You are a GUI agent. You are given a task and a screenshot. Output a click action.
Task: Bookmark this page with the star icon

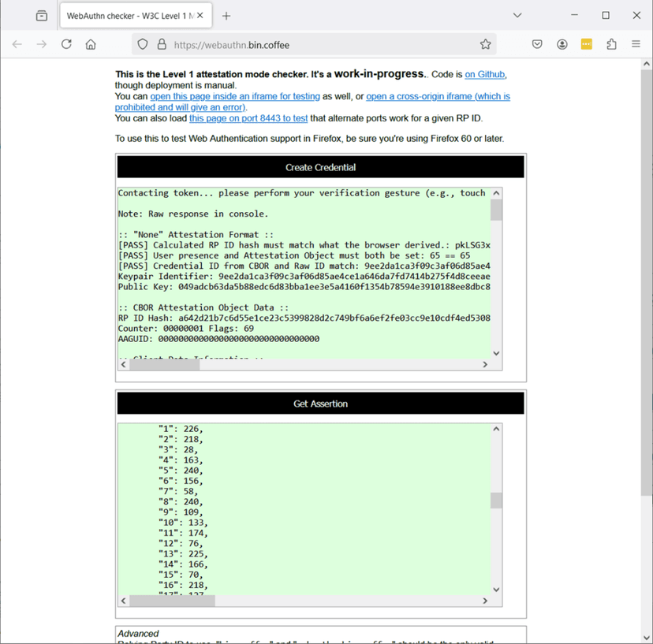(486, 45)
